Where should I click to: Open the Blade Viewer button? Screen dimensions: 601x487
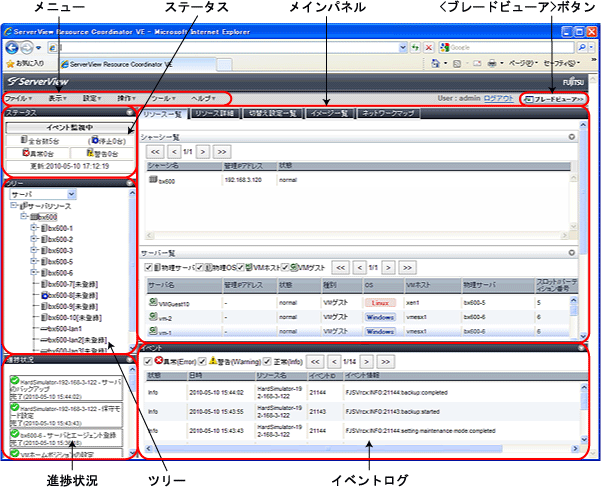click(x=553, y=99)
